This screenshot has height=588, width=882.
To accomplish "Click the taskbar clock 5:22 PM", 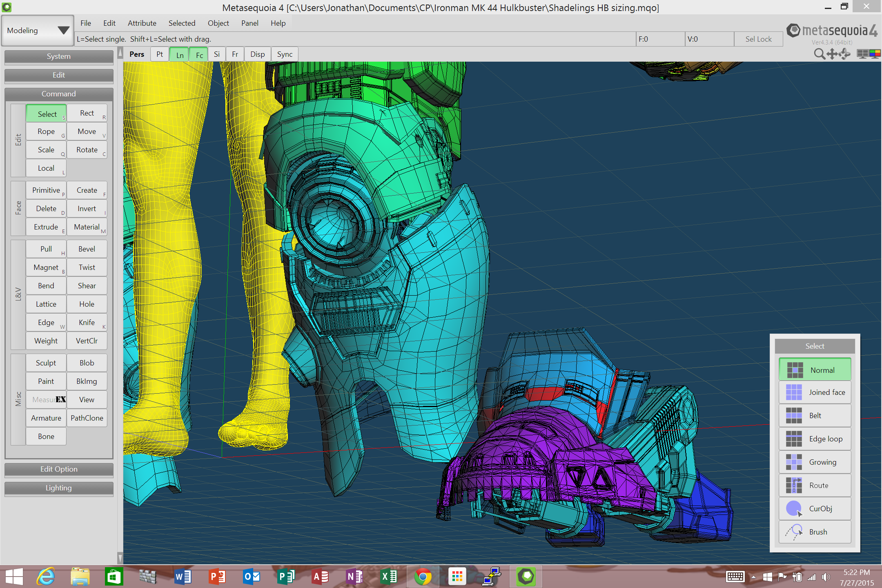I will [857, 572].
